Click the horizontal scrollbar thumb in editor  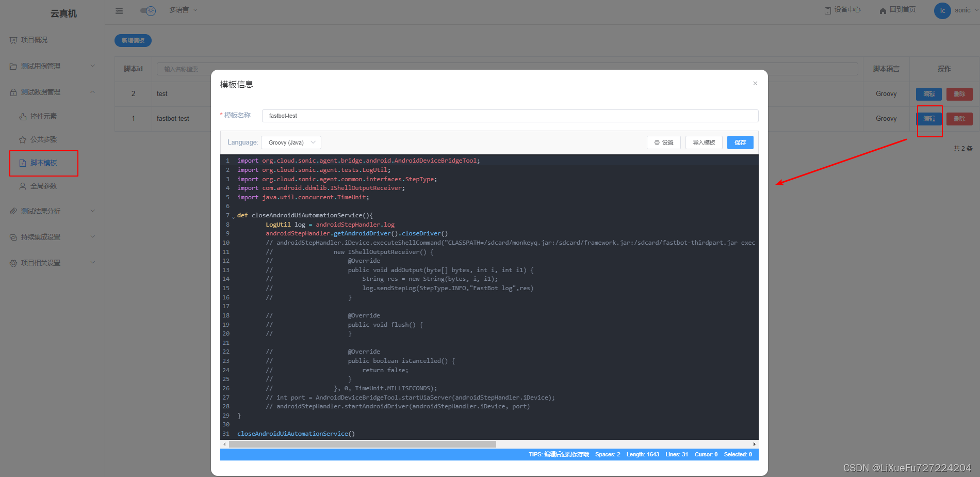[x=362, y=444]
